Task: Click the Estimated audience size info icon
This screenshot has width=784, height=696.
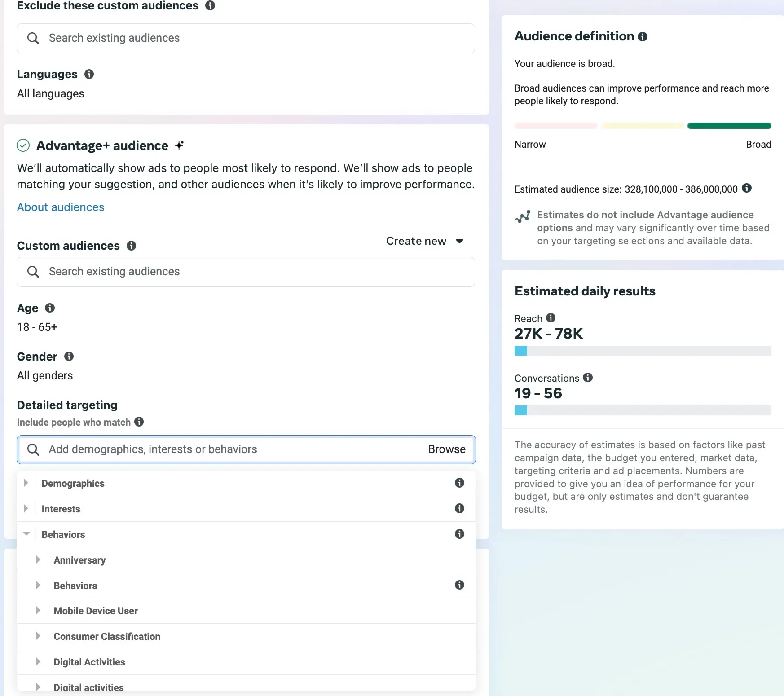Action: pyautogui.click(x=747, y=189)
